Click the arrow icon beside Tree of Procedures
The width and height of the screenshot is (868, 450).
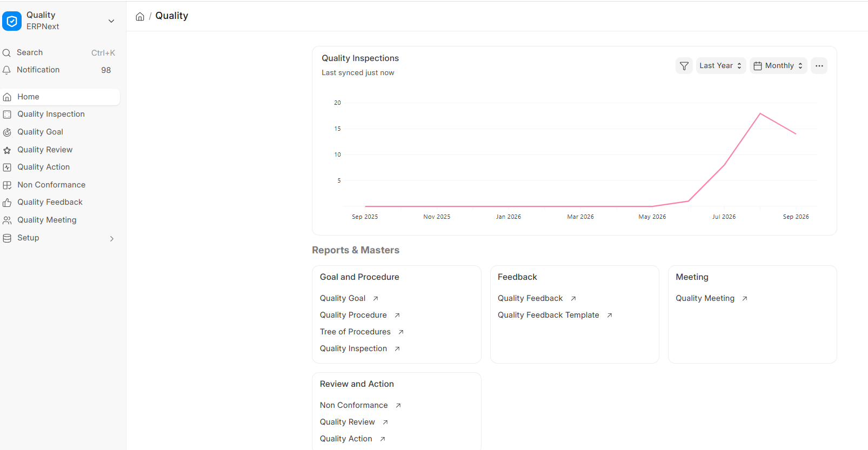[x=401, y=332]
